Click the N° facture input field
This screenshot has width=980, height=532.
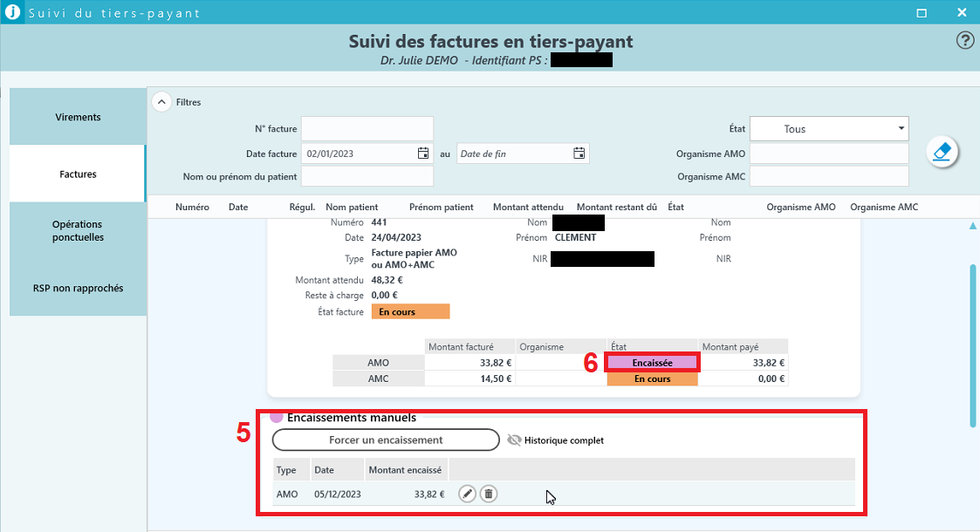point(367,129)
